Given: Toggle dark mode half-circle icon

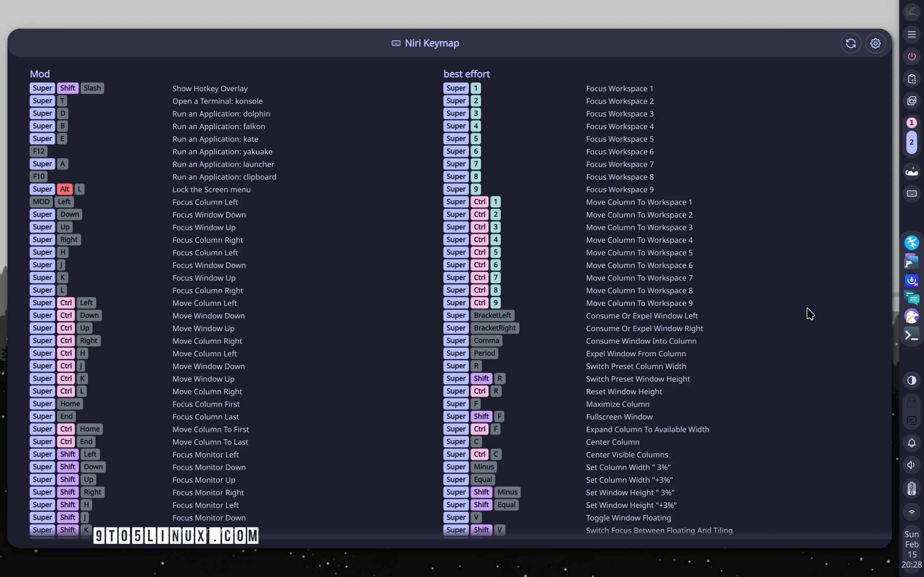Looking at the screenshot, I should [x=912, y=380].
